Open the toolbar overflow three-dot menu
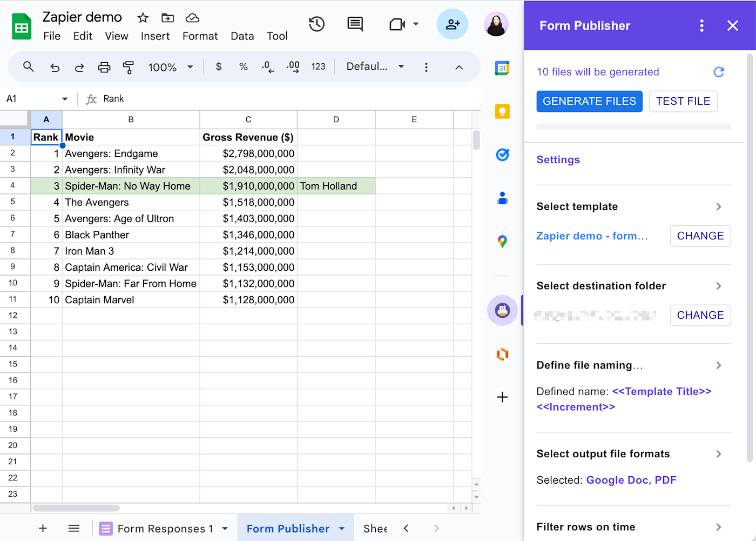 426,67
